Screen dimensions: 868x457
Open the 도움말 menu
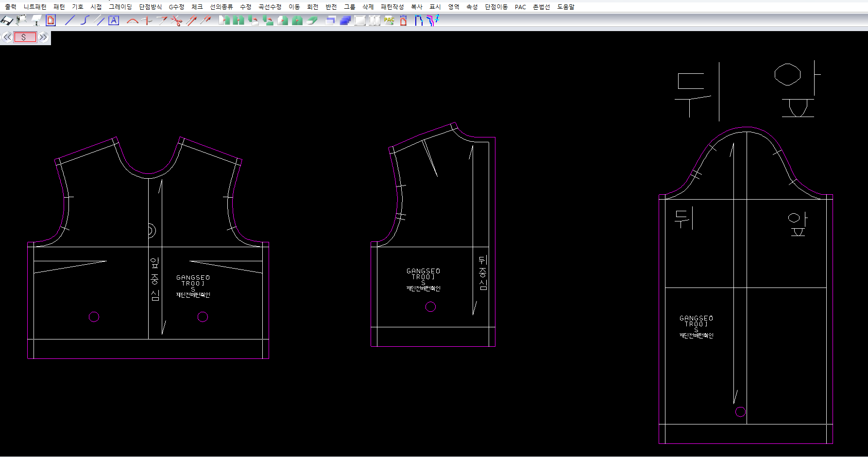tap(565, 7)
